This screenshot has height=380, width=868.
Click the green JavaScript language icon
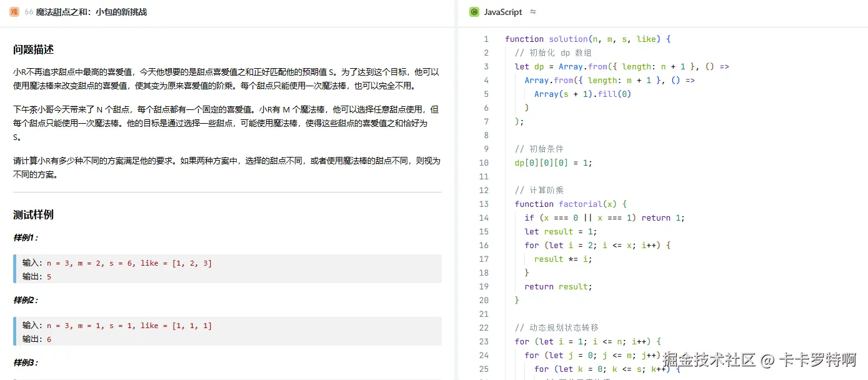[474, 12]
